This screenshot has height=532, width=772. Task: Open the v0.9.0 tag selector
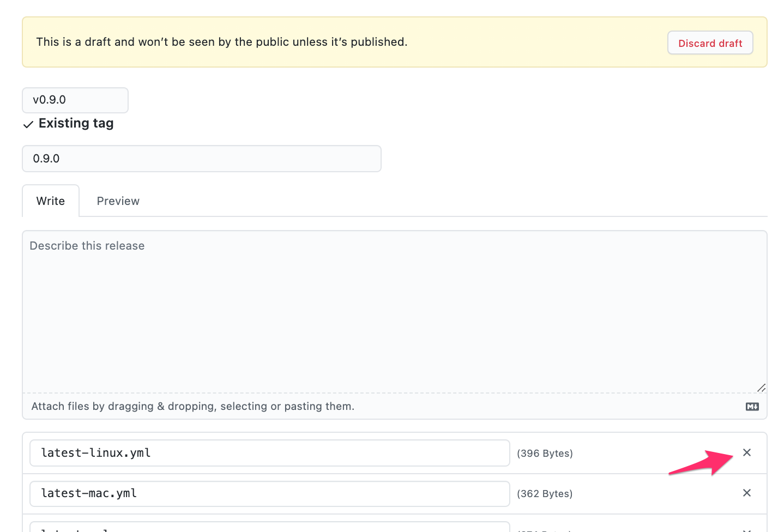coord(75,100)
